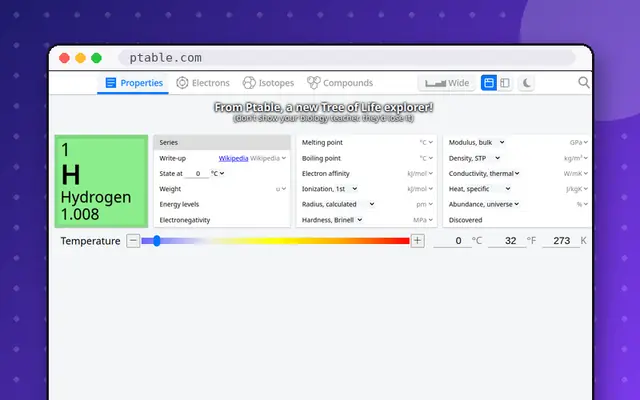Increase temperature with the plus button
The height and width of the screenshot is (400, 640).
417,241
